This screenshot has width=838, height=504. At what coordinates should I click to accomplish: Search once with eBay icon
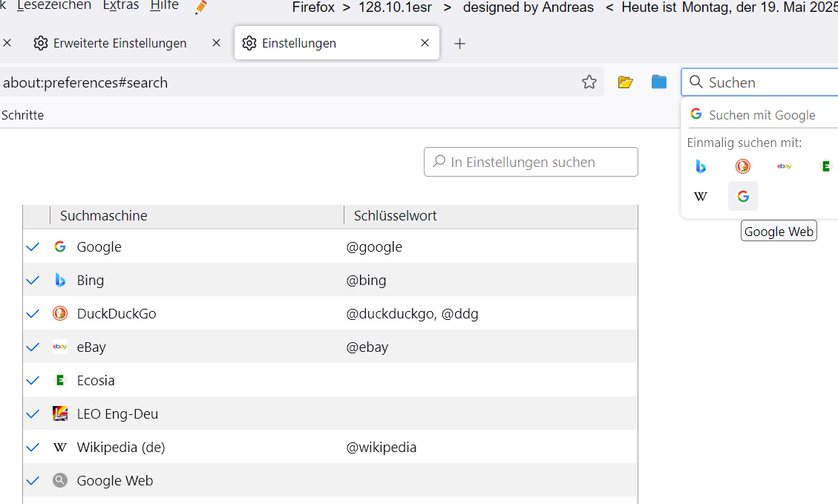tap(784, 166)
